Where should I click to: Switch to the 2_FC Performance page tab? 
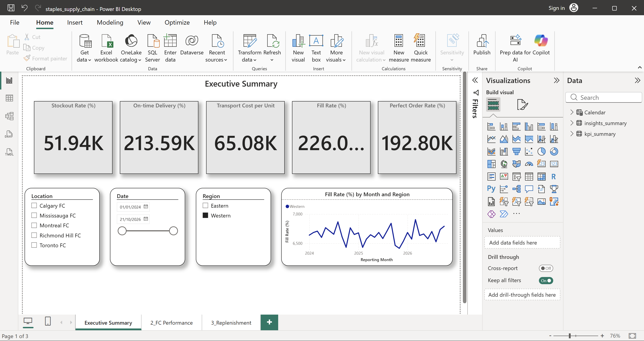(x=172, y=322)
